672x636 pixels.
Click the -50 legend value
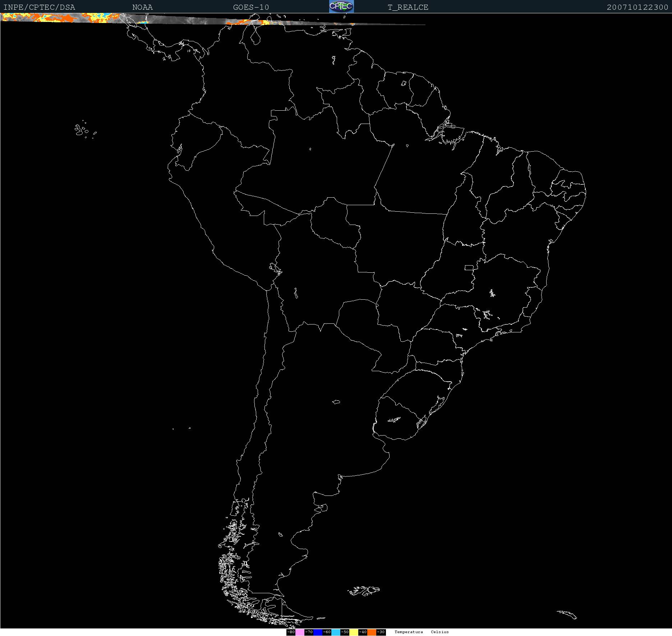345,632
